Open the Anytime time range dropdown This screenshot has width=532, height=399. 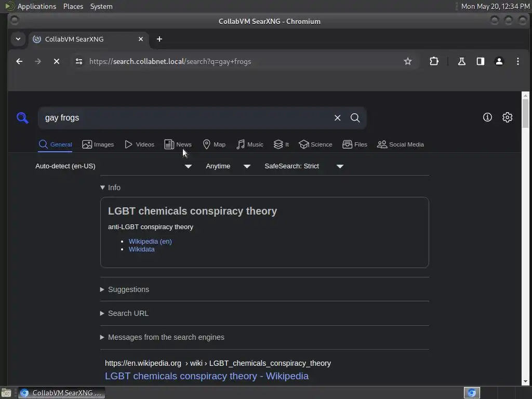pyautogui.click(x=228, y=166)
